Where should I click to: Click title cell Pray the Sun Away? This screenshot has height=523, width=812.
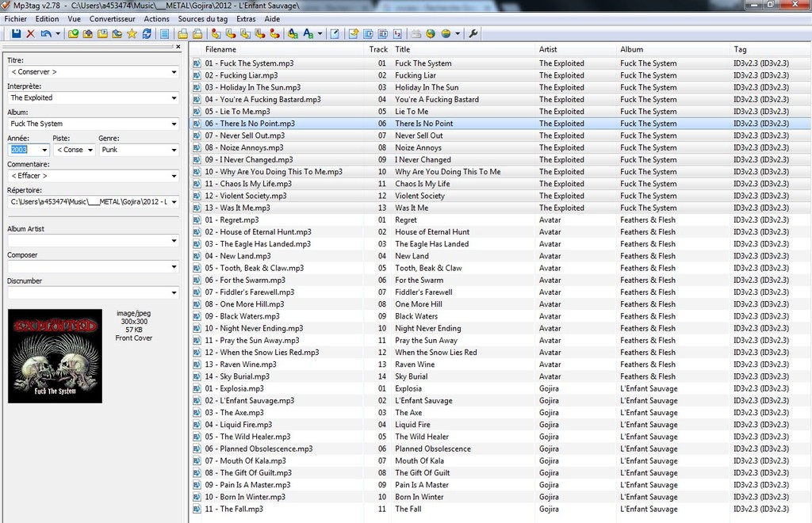pyautogui.click(x=426, y=341)
